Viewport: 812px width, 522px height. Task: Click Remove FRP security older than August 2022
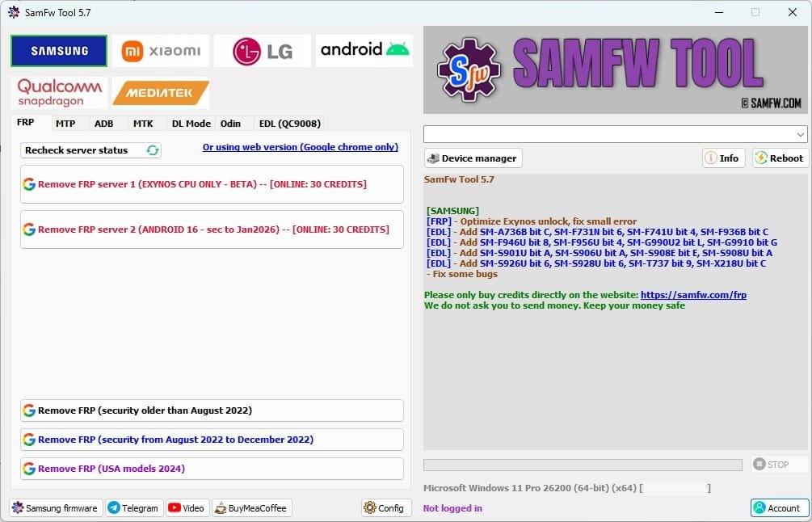(x=212, y=410)
